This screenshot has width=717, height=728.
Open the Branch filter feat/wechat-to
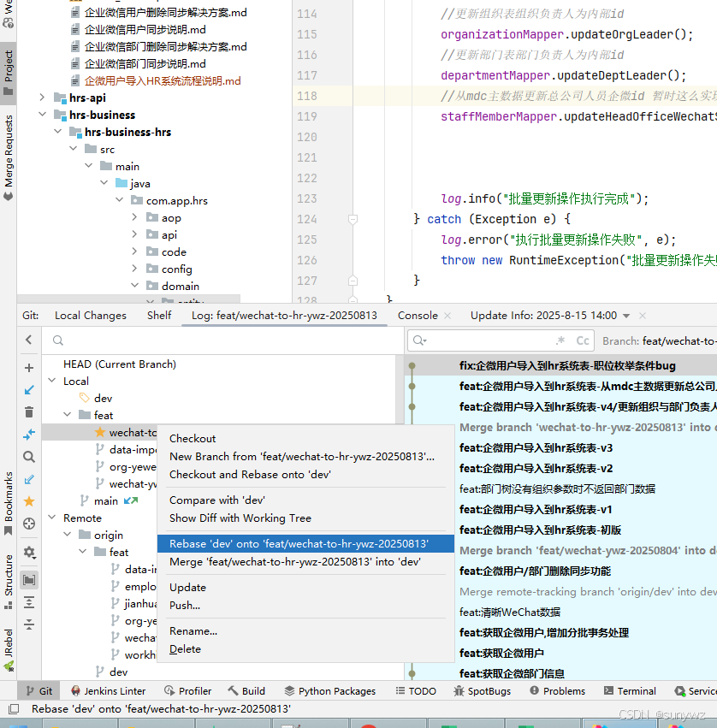pos(660,341)
